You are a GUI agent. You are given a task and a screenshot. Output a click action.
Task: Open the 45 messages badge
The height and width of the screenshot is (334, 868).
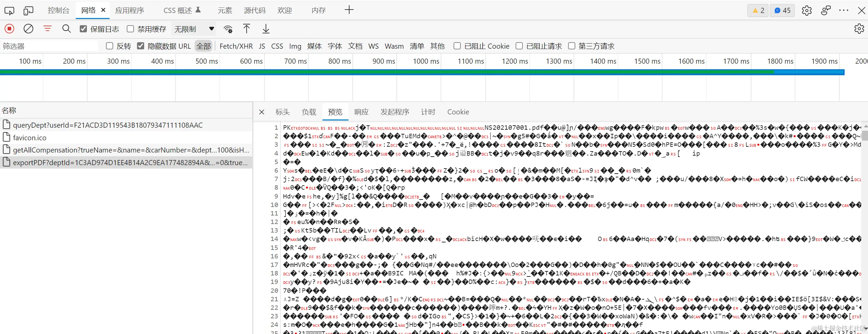tap(782, 11)
